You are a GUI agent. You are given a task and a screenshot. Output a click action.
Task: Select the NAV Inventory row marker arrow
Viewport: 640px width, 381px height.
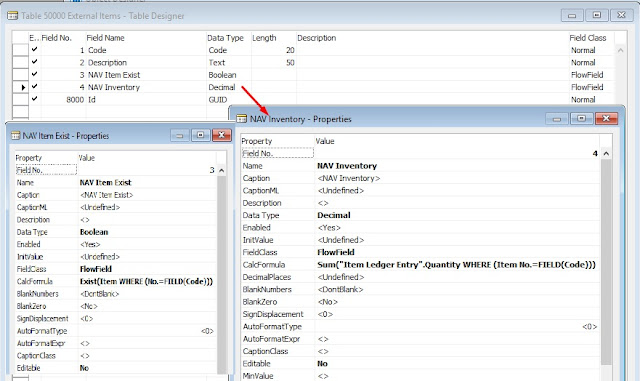(x=23, y=87)
